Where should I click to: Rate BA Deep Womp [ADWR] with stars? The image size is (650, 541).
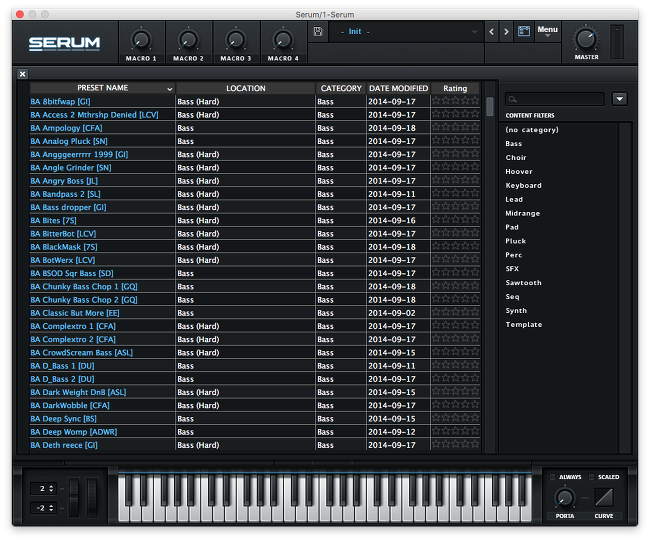[x=455, y=431]
